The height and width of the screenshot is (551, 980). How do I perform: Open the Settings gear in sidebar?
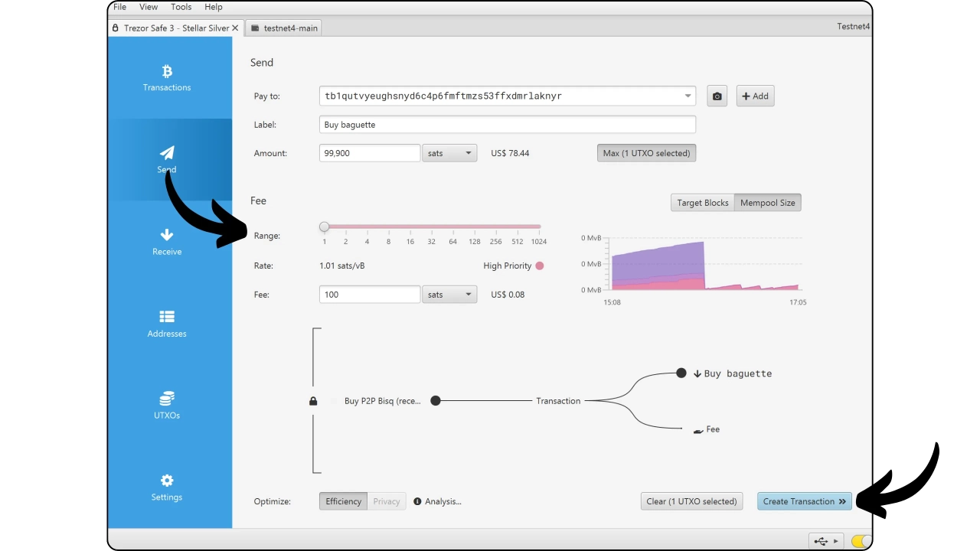click(x=167, y=487)
